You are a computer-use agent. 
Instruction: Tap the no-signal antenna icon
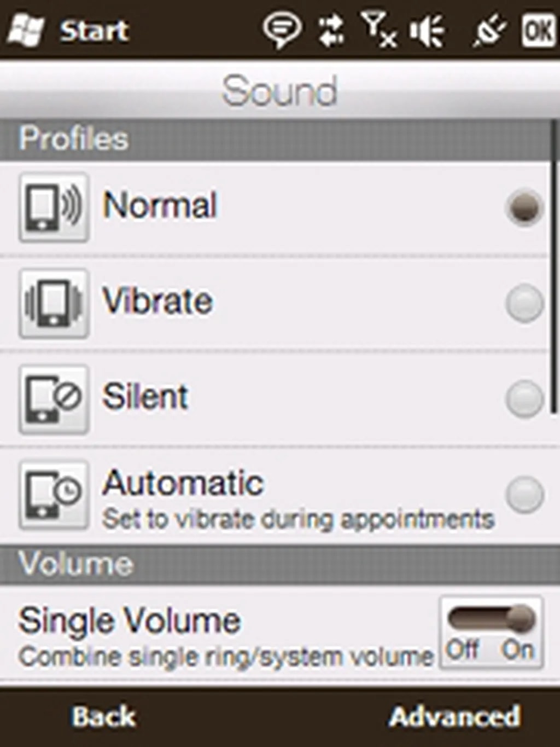[x=378, y=30]
